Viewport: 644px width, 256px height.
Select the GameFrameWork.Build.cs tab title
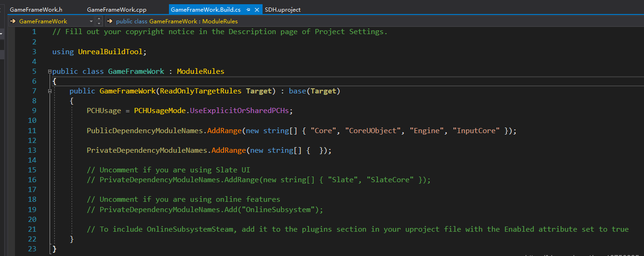(x=206, y=9)
